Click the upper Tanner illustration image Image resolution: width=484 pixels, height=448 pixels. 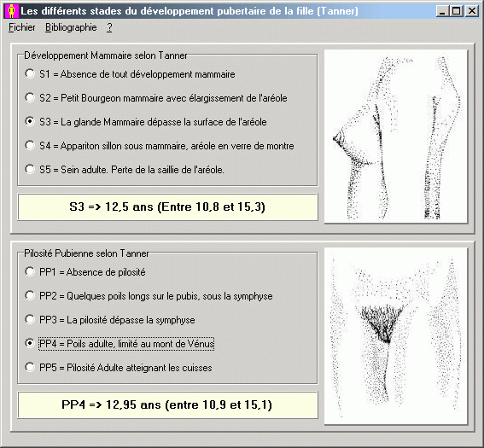(x=396, y=137)
